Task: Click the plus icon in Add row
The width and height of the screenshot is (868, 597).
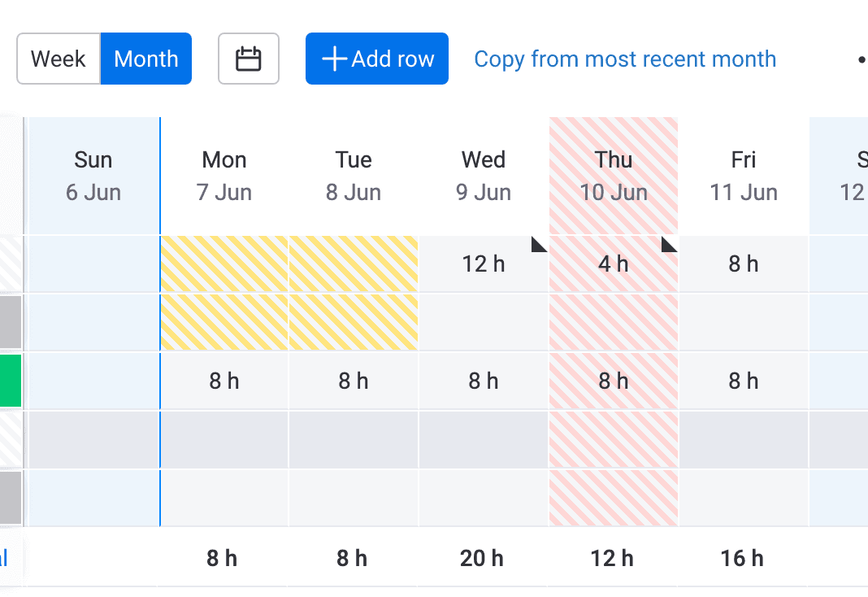Action: tap(334, 59)
